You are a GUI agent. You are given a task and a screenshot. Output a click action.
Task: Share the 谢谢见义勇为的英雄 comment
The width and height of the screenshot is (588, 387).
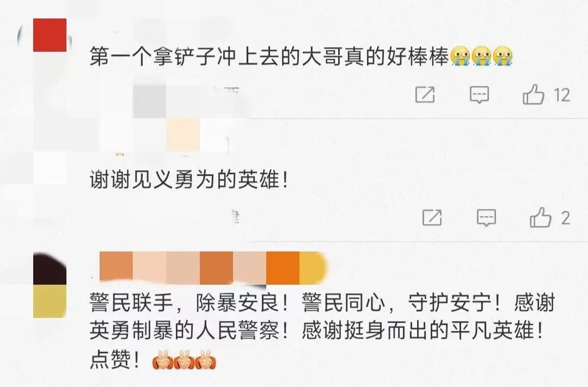[x=432, y=218]
